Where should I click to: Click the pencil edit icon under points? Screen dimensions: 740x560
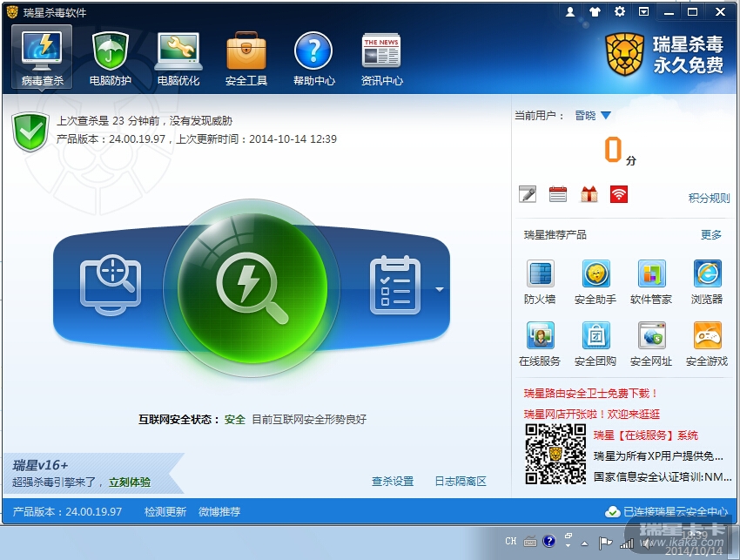pyautogui.click(x=528, y=194)
